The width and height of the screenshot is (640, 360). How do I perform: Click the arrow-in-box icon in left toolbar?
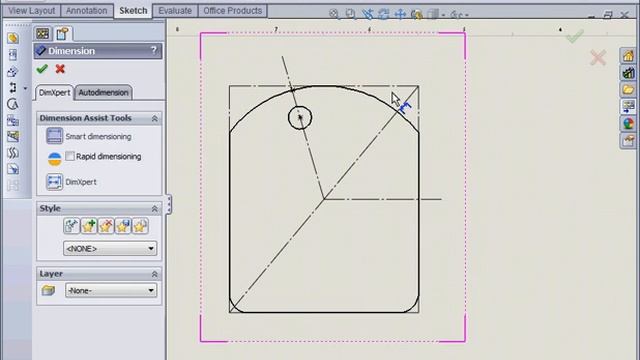click(13, 169)
